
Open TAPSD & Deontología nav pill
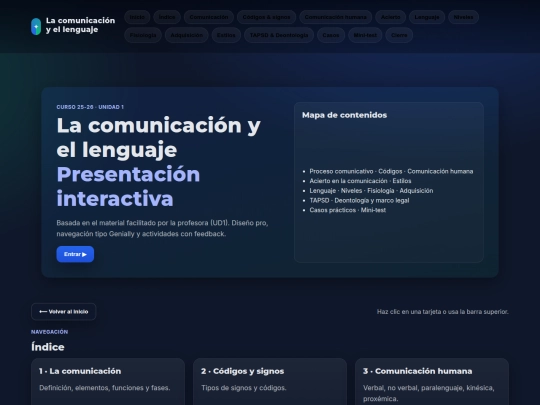pyautogui.click(x=279, y=35)
